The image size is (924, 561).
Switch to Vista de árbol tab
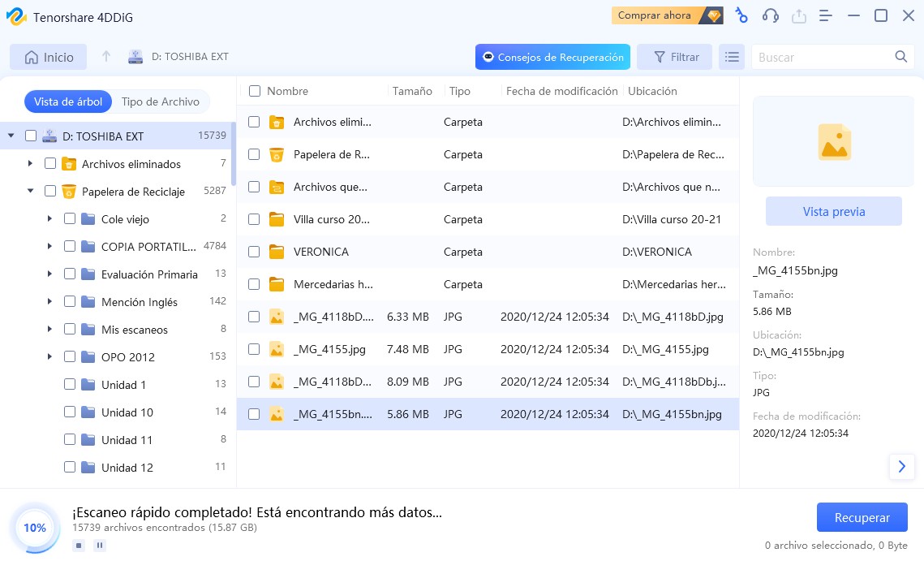[x=68, y=101]
